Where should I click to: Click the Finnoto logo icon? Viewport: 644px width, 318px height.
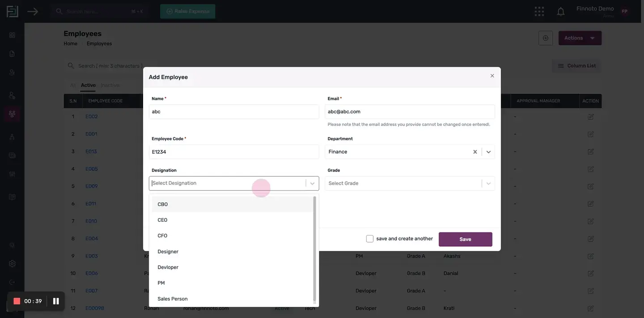pos(12,11)
